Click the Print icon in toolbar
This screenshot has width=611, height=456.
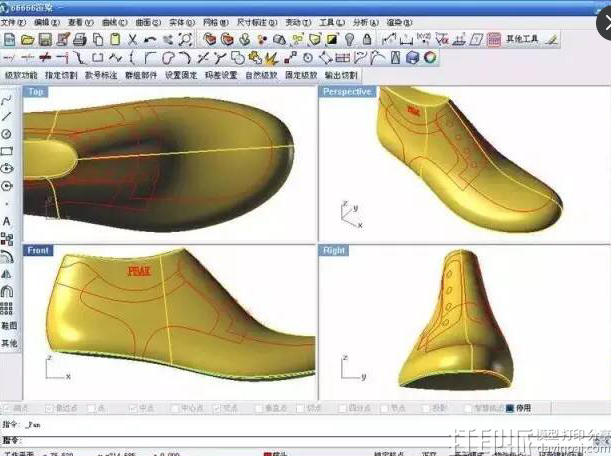[80, 39]
